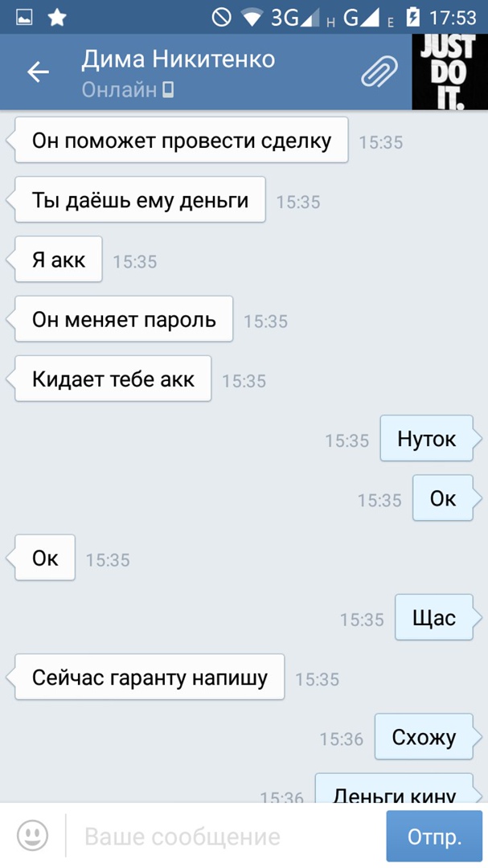
Task: Select message 'Сейчас гаранту напишу'
Action: click(x=150, y=677)
